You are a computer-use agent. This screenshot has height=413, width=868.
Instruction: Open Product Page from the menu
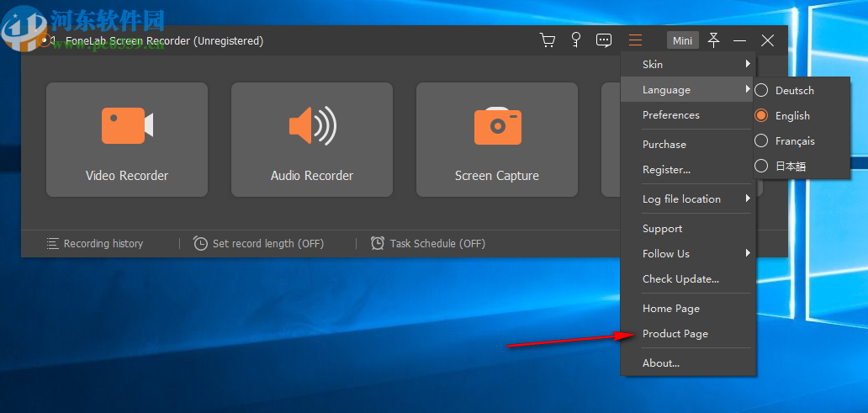686,334
